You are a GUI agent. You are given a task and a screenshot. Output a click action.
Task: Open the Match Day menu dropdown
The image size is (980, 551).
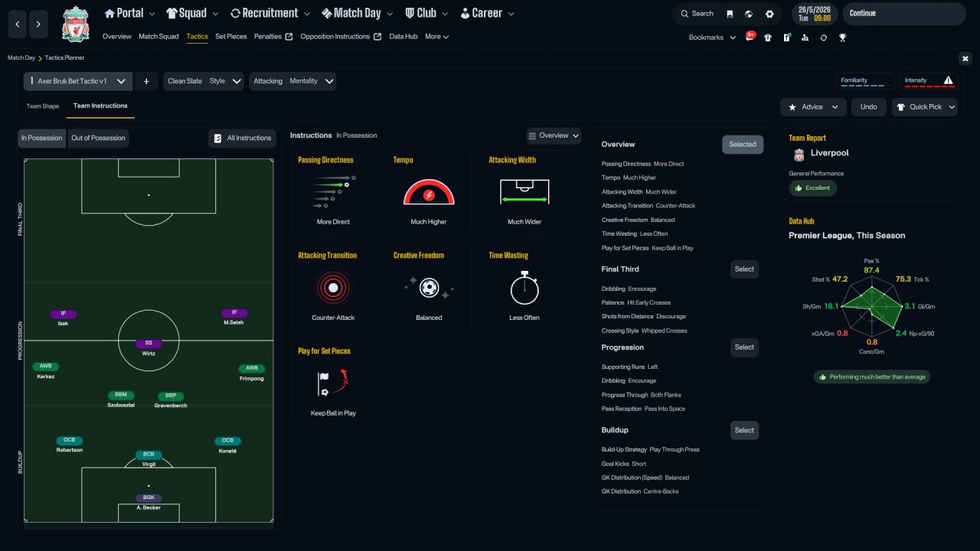[x=358, y=13]
